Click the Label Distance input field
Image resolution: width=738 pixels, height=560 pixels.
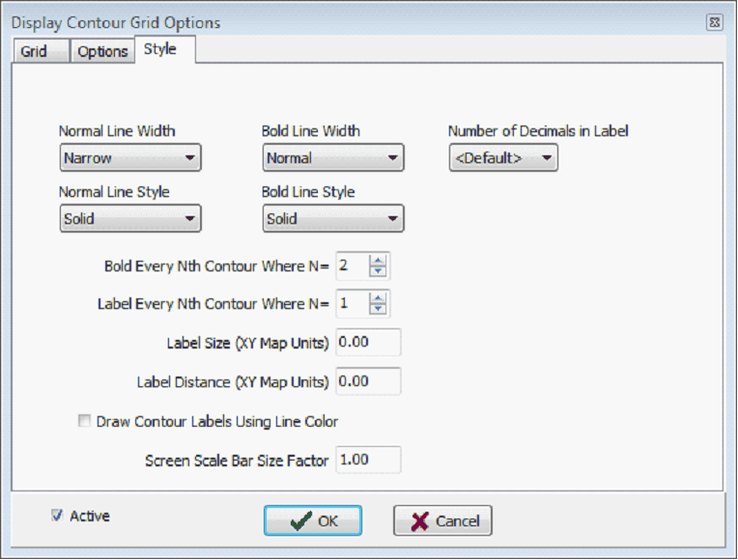tap(368, 381)
